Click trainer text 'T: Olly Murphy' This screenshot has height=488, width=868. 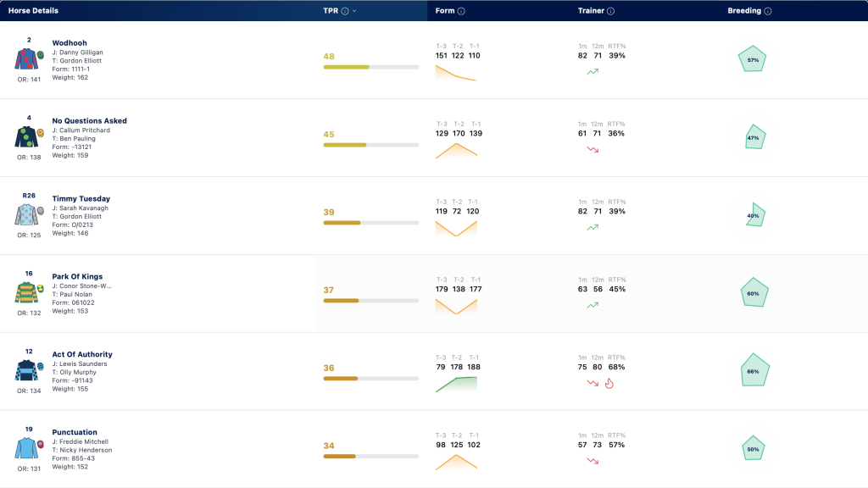click(x=75, y=373)
